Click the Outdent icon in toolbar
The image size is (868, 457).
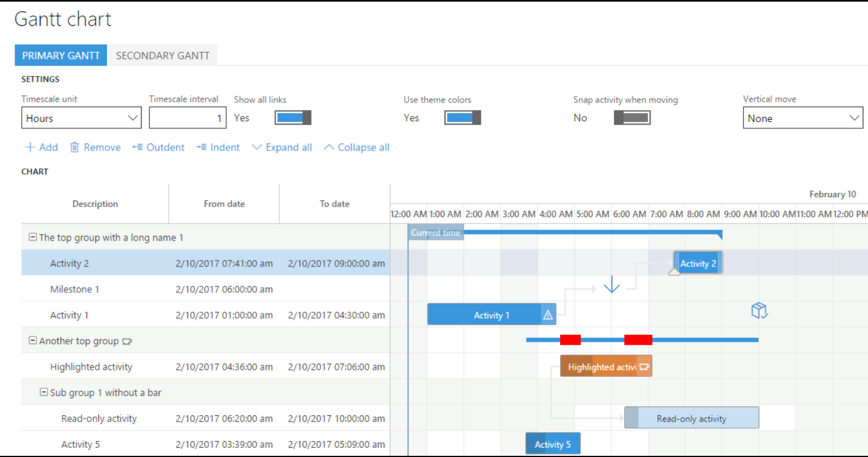[x=138, y=148]
